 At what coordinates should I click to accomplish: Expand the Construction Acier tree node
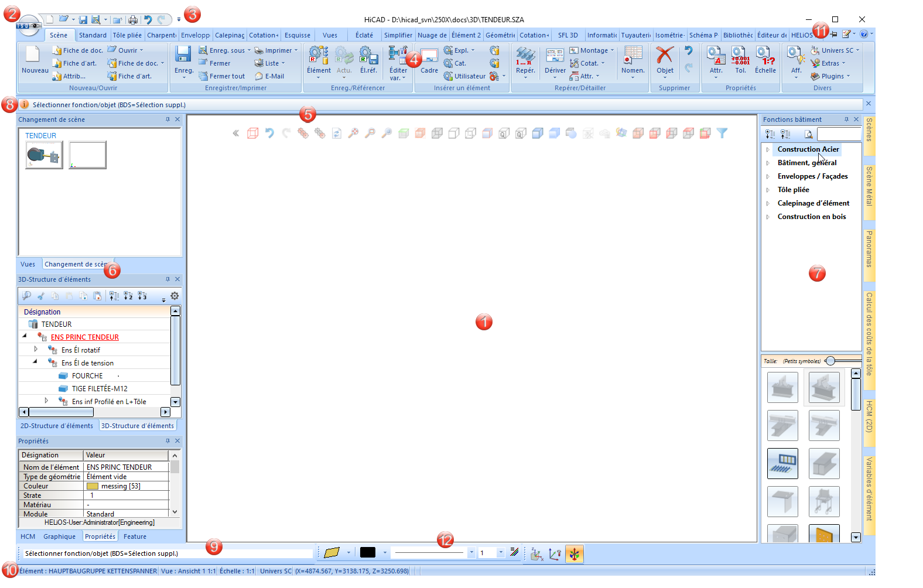tap(768, 149)
